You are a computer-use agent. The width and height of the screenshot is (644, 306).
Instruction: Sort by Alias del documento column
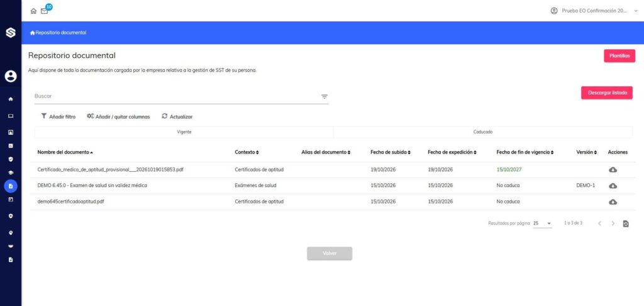(326, 152)
